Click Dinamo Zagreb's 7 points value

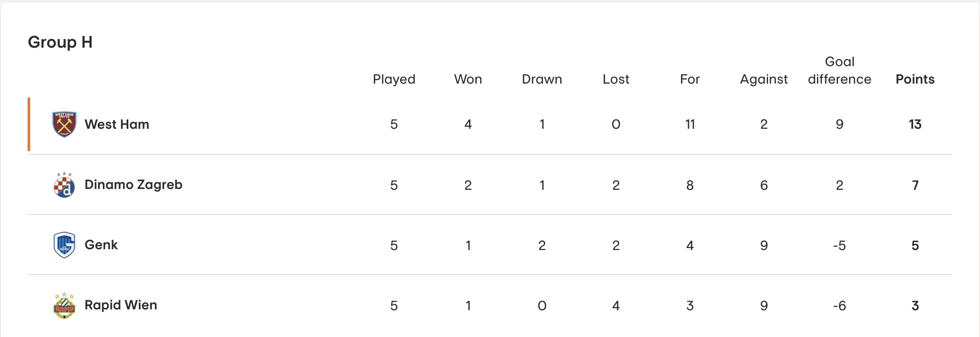pyautogui.click(x=915, y=185)
